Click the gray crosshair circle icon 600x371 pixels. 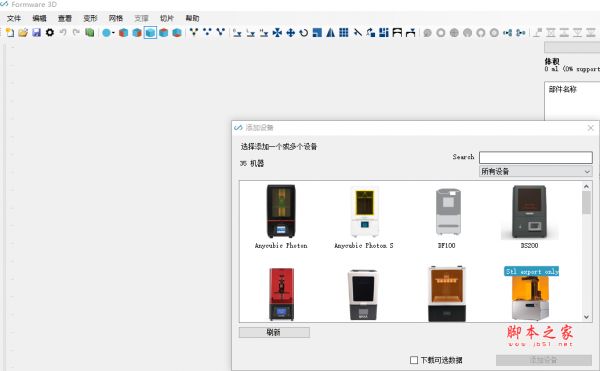(x=454, y=33)
